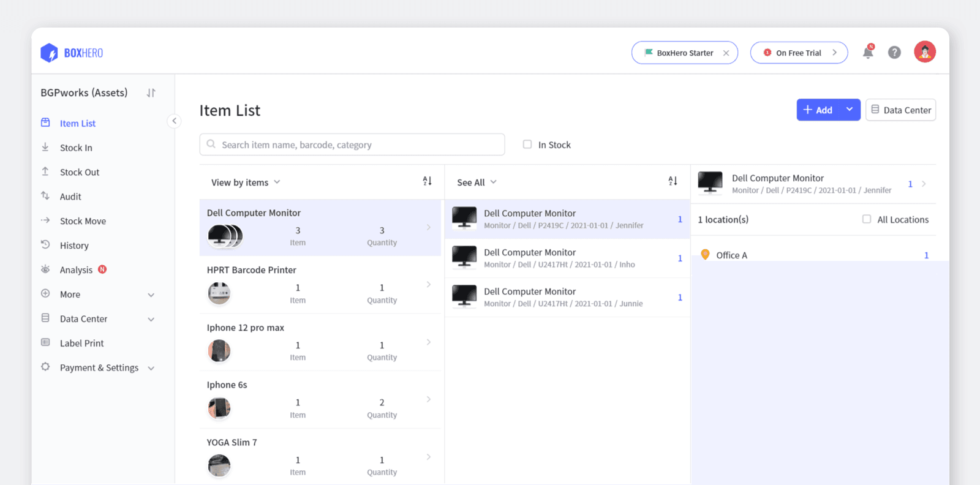Click the Payment & Settings gear icon
The width and height of the screenshot is (980, 485).
click(x=45, y=367)
